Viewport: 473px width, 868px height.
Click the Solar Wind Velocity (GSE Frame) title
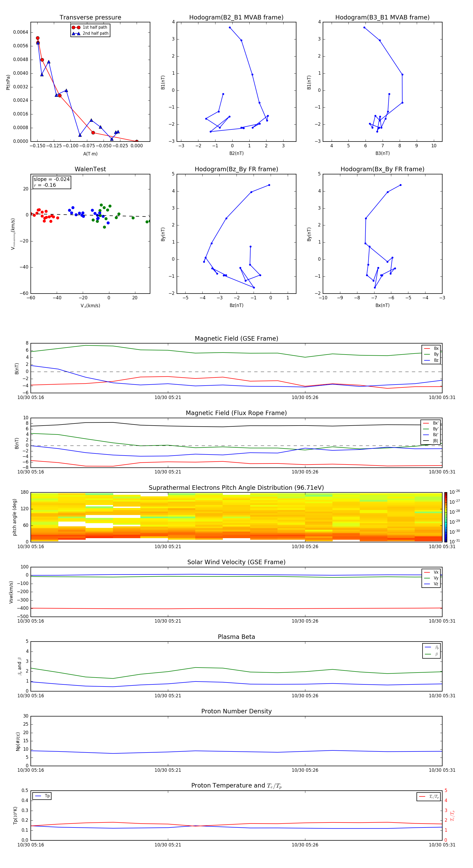coord(236,562)
